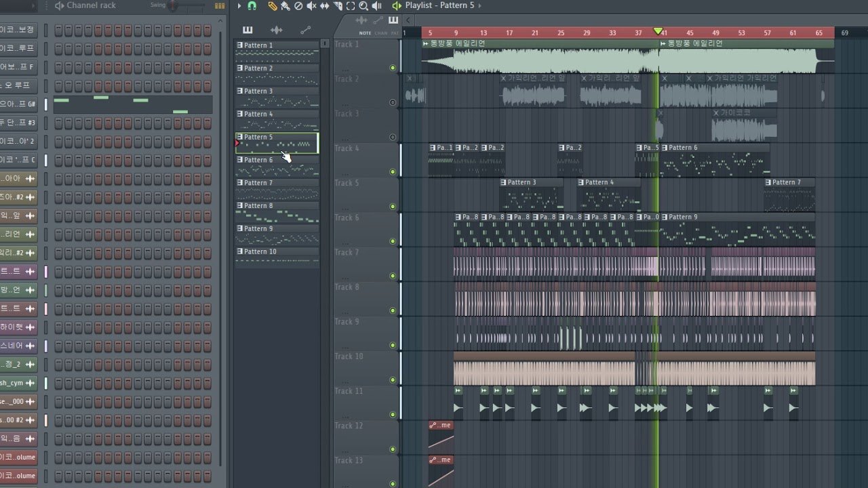Open Pattern 6 clip menu on Track 4
The width and height of the screenshot is (868, 488).
pos(665,148)
